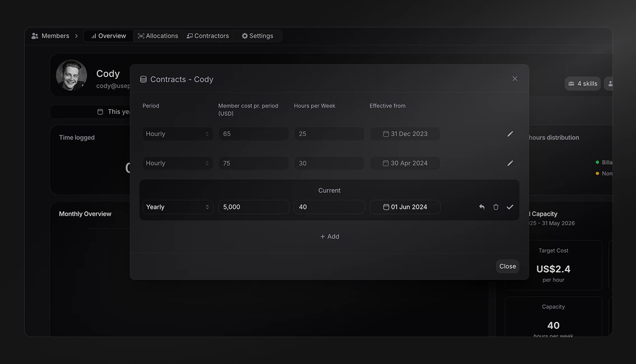Click the Members people icon
Screen dimensions: 636x364
pos(35,36)
